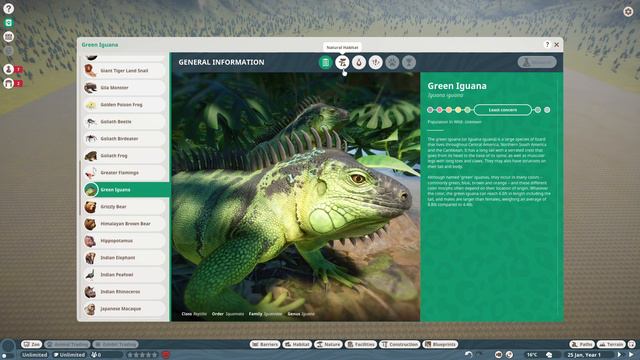
Task: Open the staff alerts icon with red badge
Action: [9, 69]
